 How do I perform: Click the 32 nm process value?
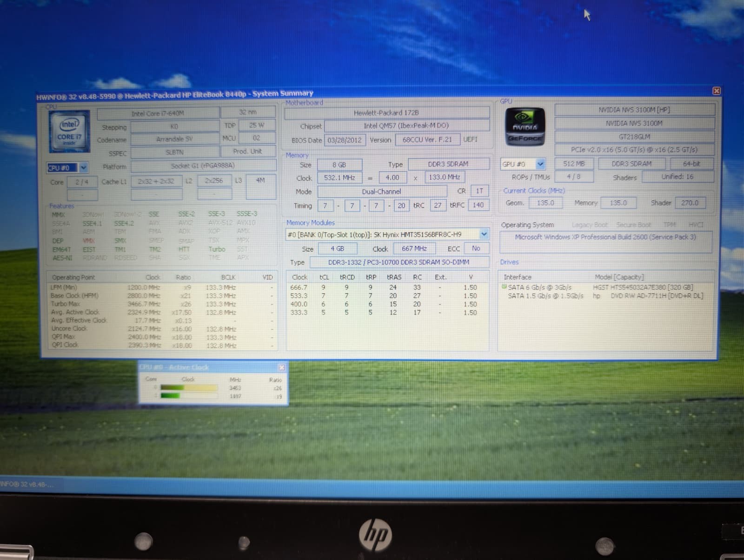click(248, 112)
